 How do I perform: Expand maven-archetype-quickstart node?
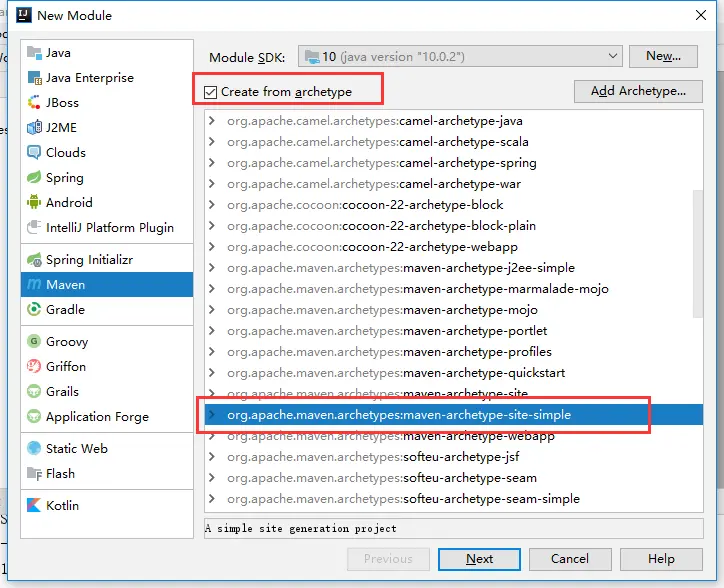[x=212, y=372]
